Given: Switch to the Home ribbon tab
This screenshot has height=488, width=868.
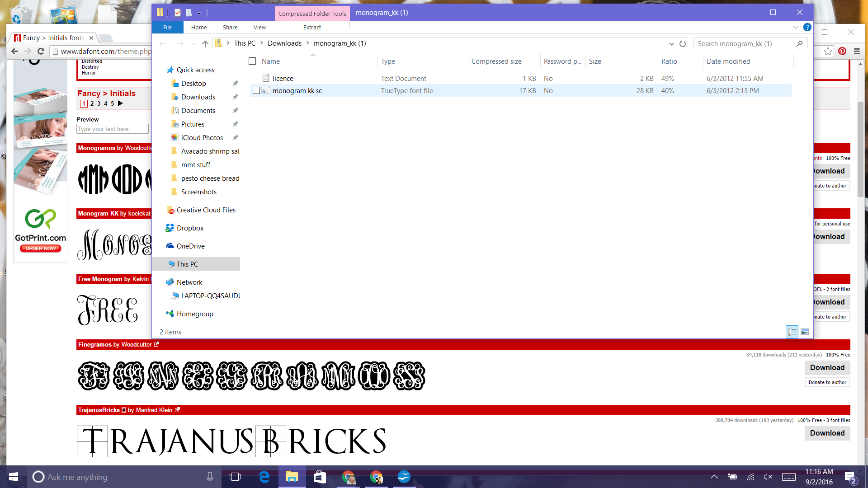Looking at the screenshot, I should tap(199, 27).
